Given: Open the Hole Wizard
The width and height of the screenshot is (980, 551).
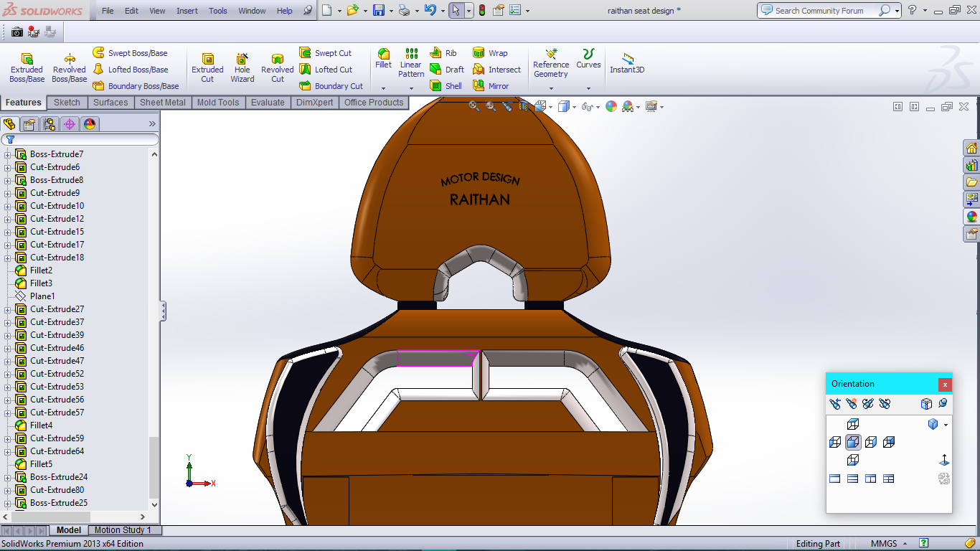Looking at the screenshot, I should click(x=242, y=67).
